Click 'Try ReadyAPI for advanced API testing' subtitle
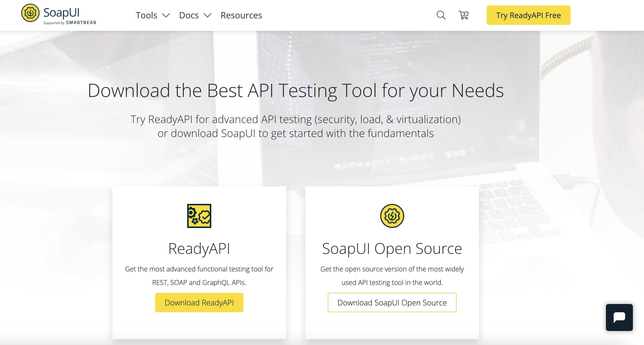Screen dimensions: 644x345 (x=295, y=119)
